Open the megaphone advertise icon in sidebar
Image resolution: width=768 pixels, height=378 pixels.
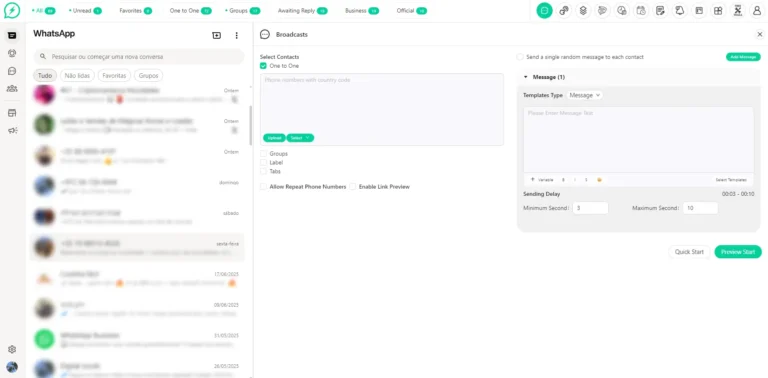[x=12, y=130]
